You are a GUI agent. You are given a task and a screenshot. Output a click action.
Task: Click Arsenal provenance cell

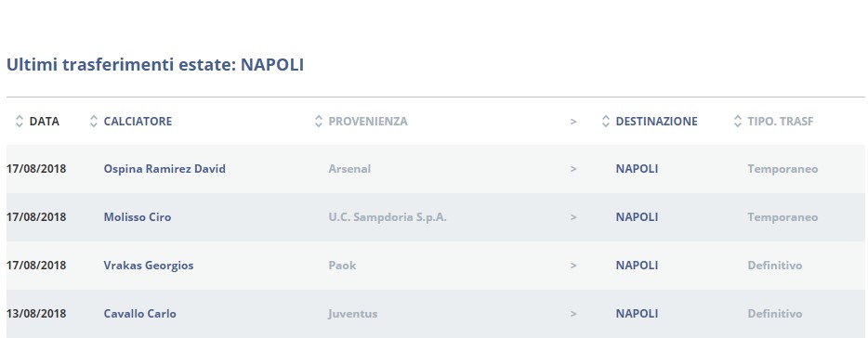click(349, 169)
